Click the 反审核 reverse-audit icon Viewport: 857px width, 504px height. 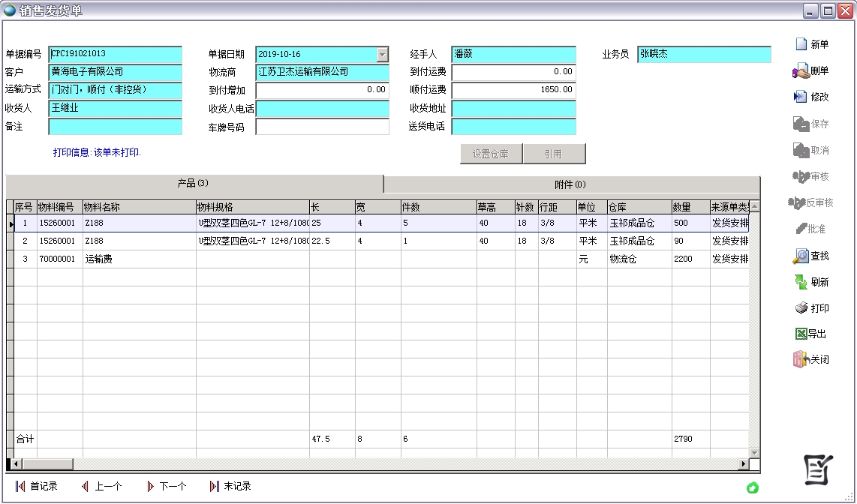pos(813,201)
